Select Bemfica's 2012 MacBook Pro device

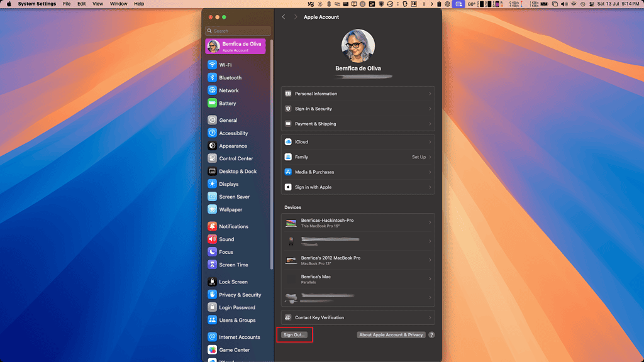357,260
